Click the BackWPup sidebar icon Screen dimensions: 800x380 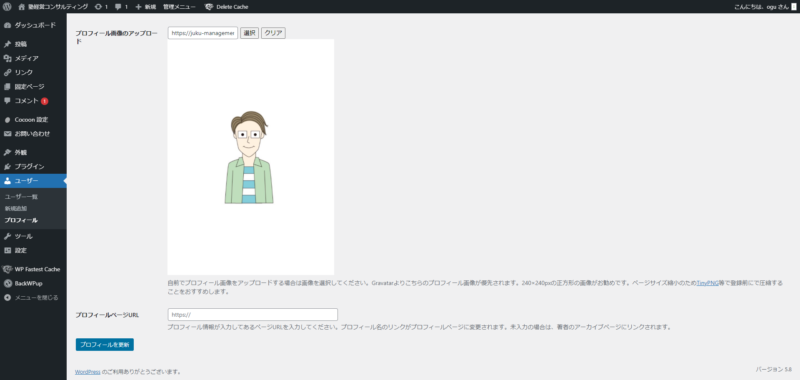click(7, 283)
